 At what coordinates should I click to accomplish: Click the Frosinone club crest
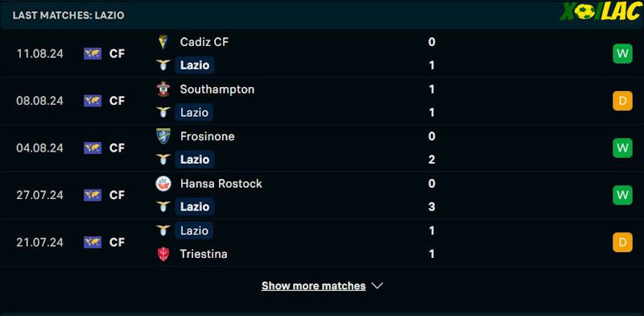click(163, 136)
